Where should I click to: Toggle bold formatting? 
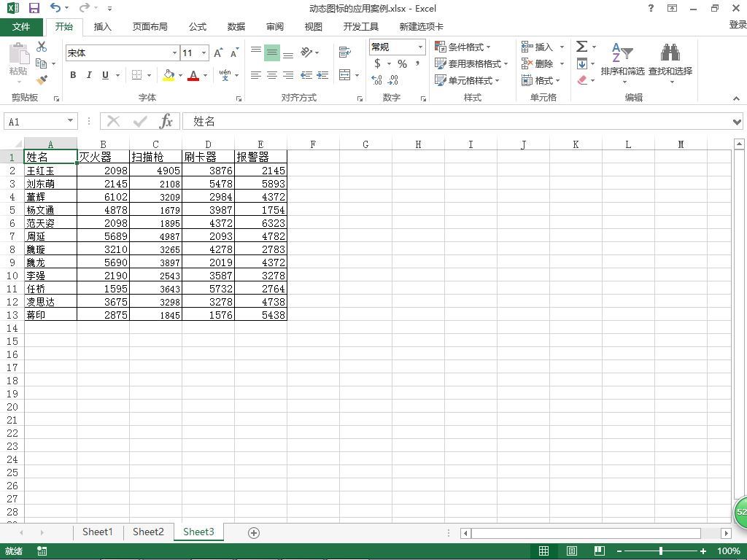tap(73, 75)
